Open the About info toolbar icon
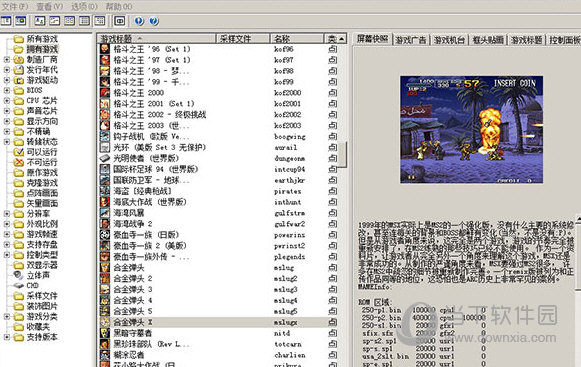This screenshot has width=581, height=367. pos(139,21)
